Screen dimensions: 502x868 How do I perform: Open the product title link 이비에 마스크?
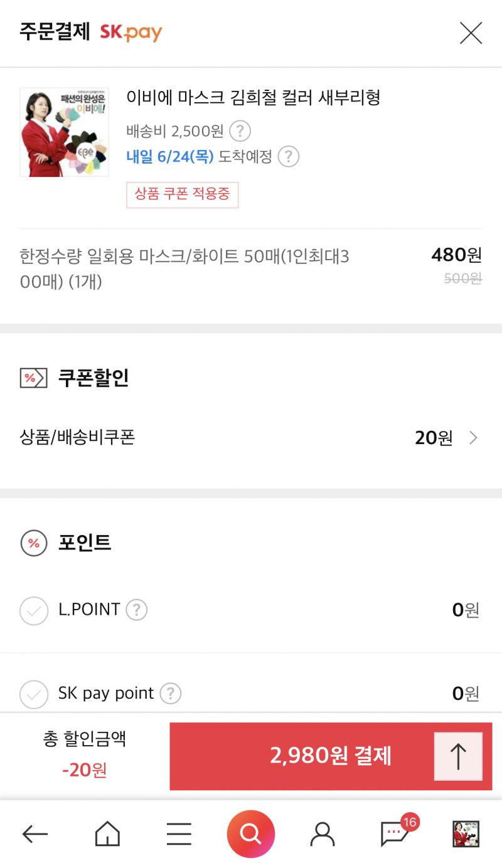tap(254, 98)
